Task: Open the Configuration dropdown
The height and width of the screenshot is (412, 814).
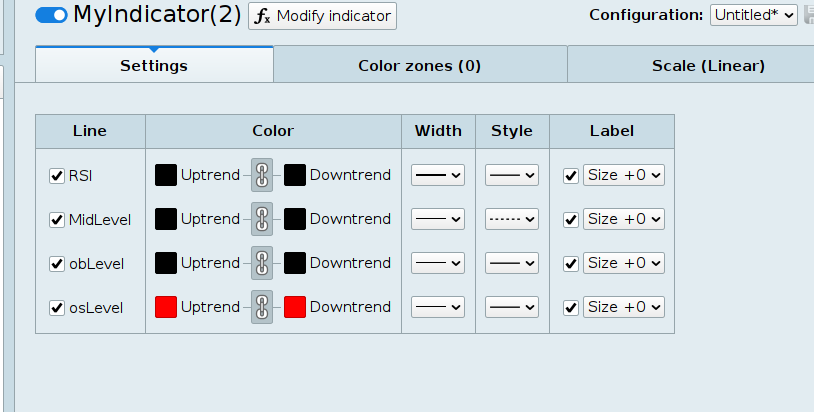Action: click(x=753, y=15)
